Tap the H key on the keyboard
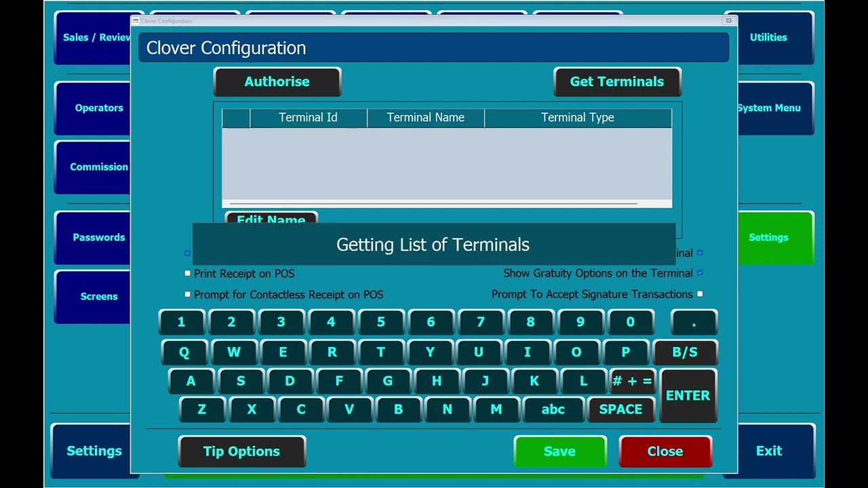The height and width of the screenshot is (488, 868). point(437,382)
